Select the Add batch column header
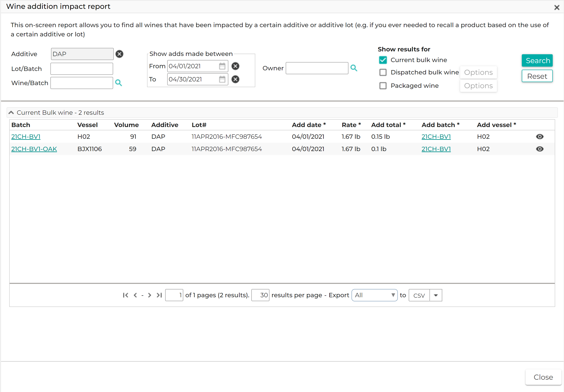 coord(440,125)
